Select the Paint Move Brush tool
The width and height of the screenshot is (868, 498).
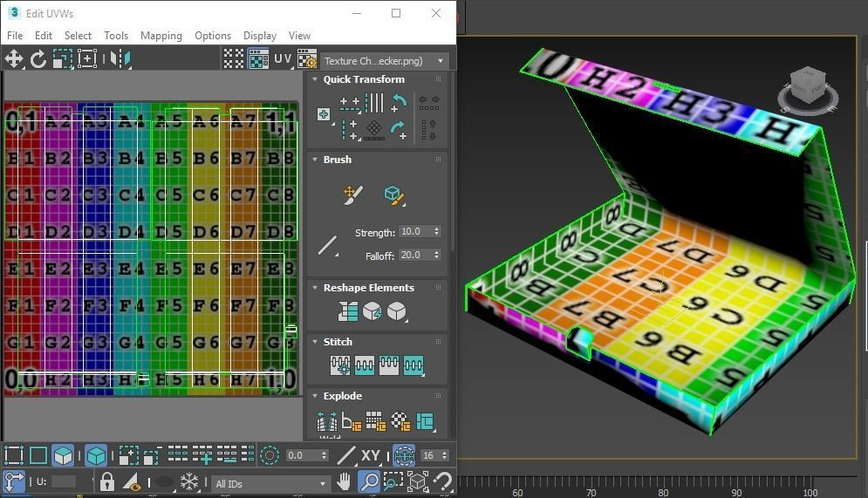352,194
